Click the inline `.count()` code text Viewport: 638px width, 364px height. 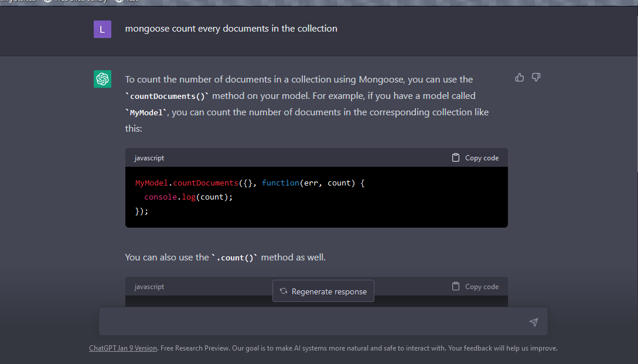[x=234, y=257]
